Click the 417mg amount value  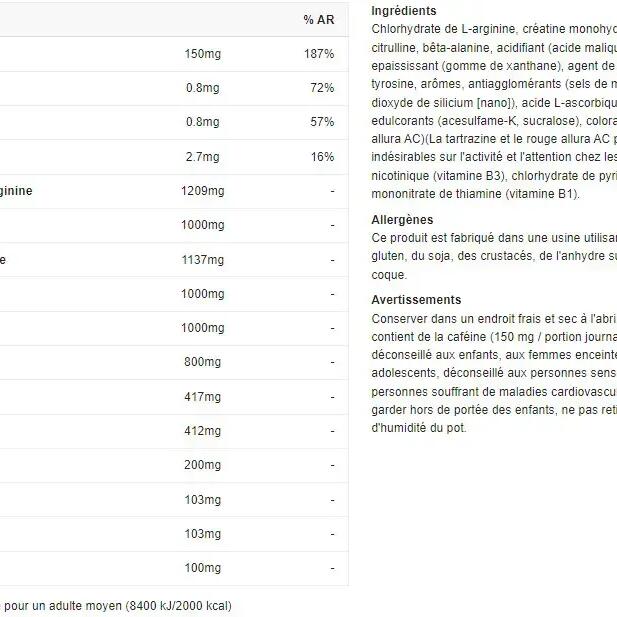202,397
